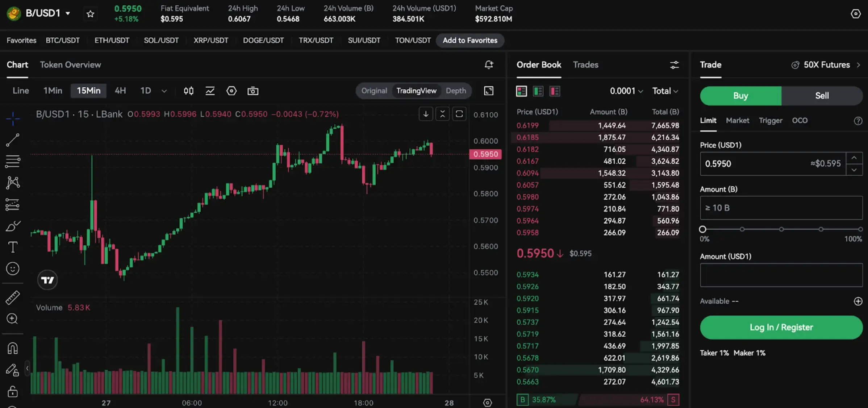Image resolution: width=868 pixels, height=408 pixels.
Task: Switch chart rendering to Original mode
Action: (x=374, y=91)
